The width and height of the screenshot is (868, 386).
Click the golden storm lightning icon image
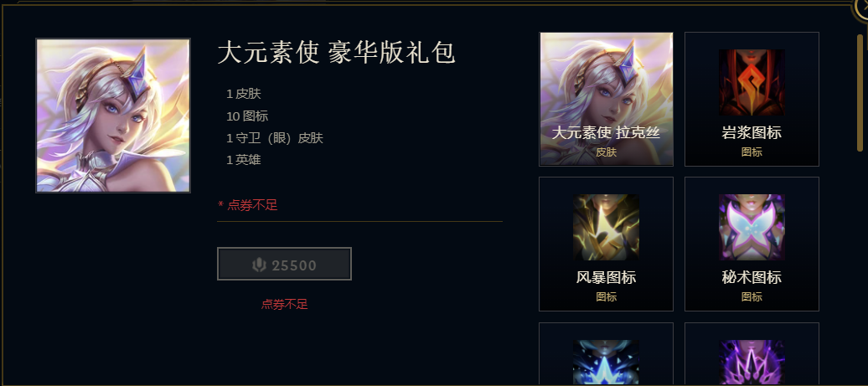tap(606, 227)
